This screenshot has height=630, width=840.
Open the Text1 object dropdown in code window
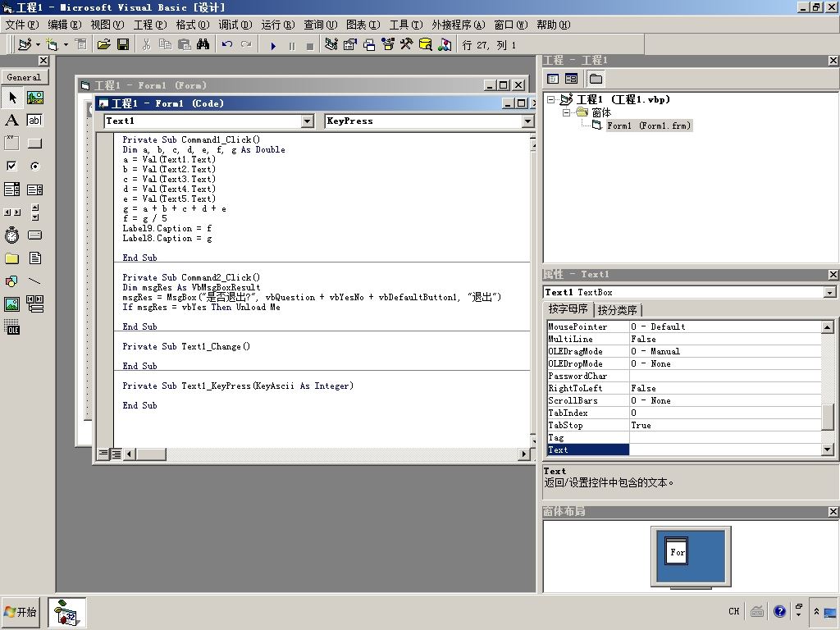pos(308,121)
